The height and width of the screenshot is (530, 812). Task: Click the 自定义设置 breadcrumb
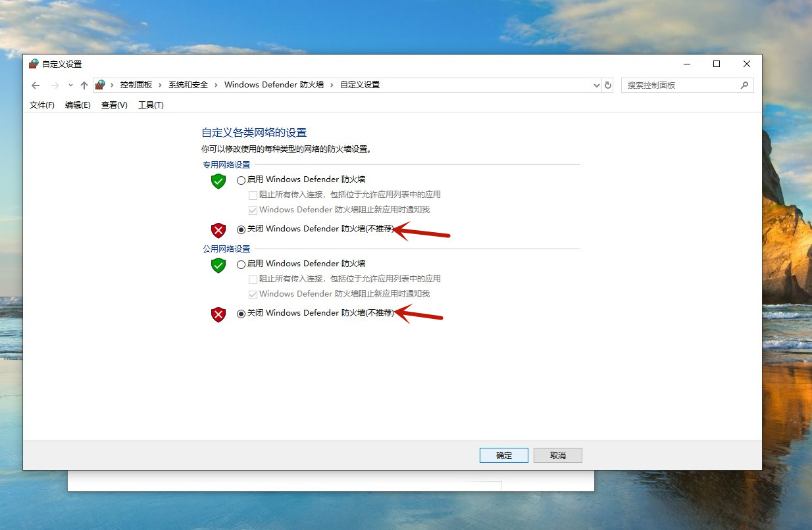360,85
